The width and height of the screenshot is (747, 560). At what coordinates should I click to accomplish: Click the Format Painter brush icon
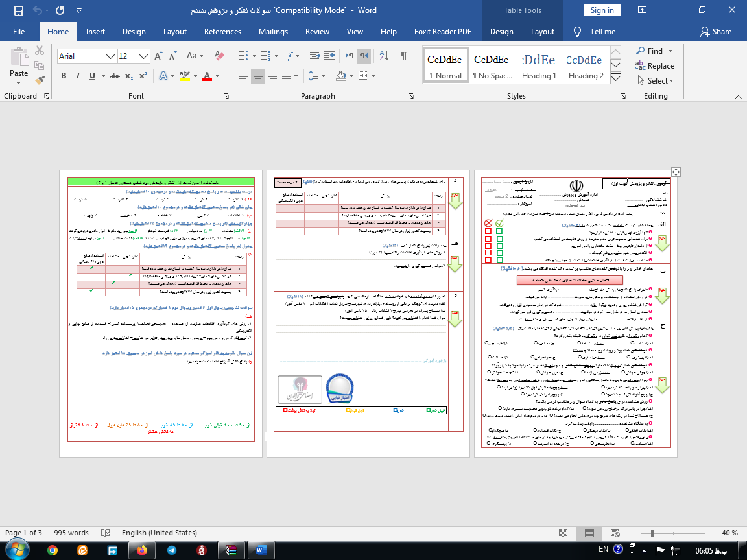(40, 81)
